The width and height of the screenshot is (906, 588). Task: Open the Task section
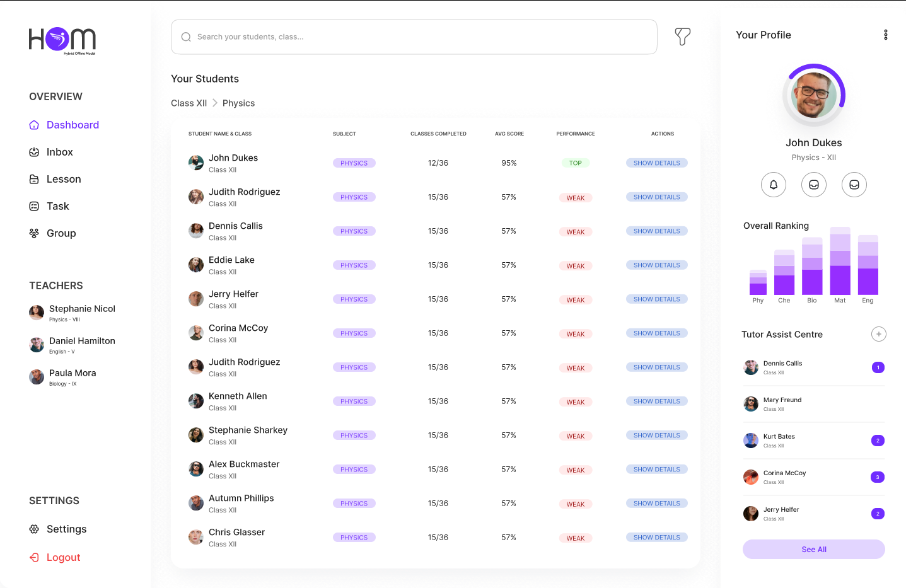[x=58, y=206]
